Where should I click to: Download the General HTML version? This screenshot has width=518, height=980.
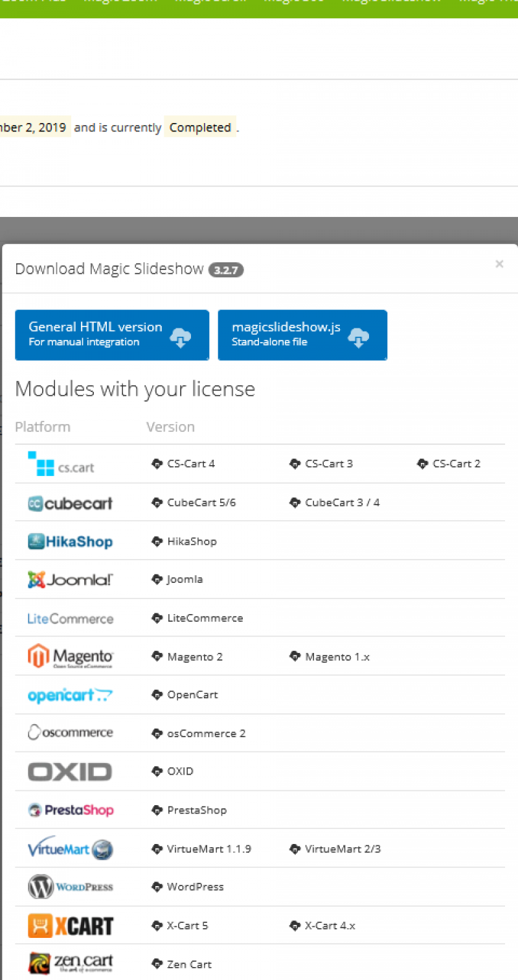coord(112,334)
